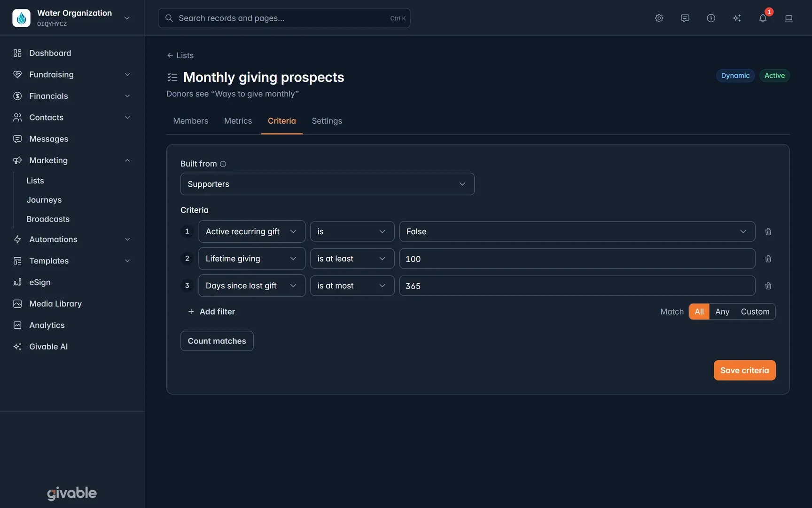Click Count matches button
812x508 pixels.
[217, 341]
